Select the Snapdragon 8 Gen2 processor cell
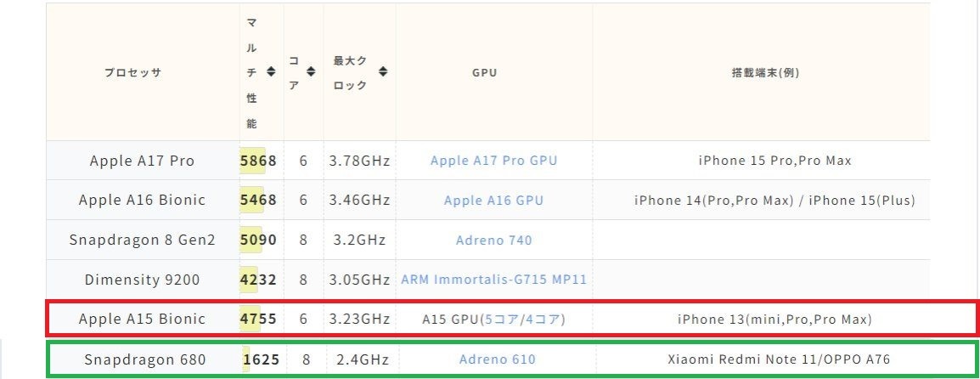The width and height of the screenshot is (980, 379). pos(142,240)
